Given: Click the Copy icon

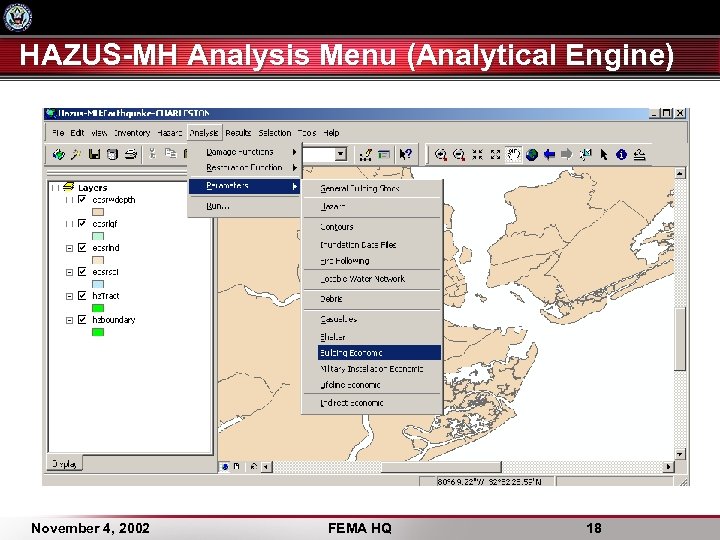Looking at the screenshot, I should click(170, 153).
